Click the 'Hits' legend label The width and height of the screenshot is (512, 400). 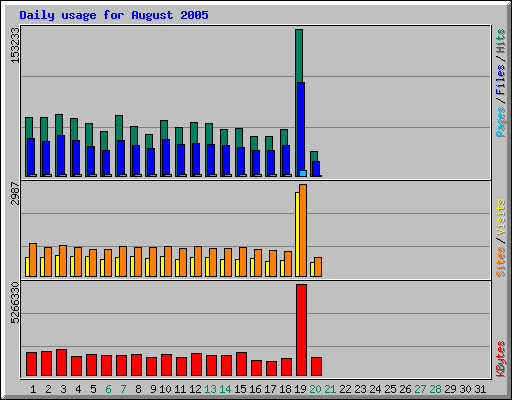click(500, 41)
